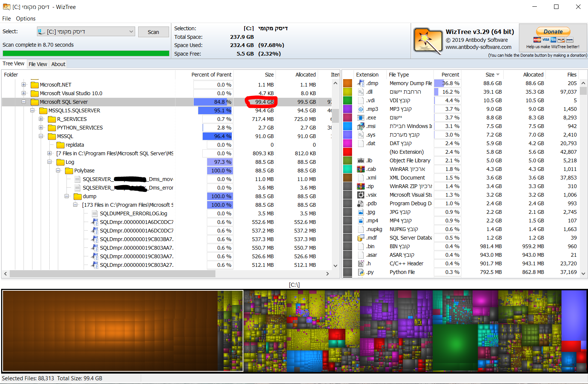Click the dump folder icon

pos(78,196)
